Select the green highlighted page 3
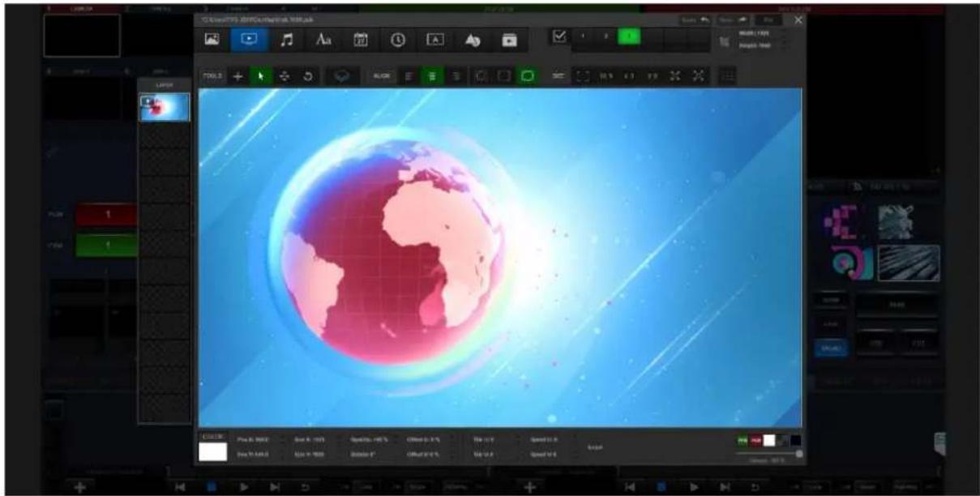 pyautogui.click(x=628, y=36)
